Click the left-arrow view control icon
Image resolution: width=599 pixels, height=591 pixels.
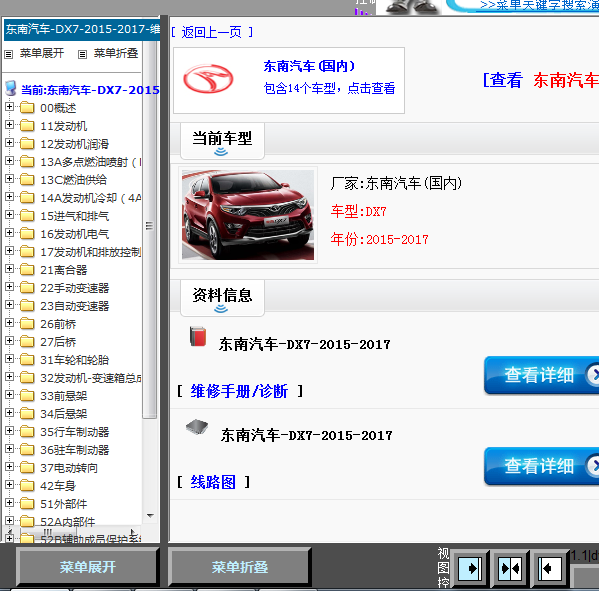550,569
